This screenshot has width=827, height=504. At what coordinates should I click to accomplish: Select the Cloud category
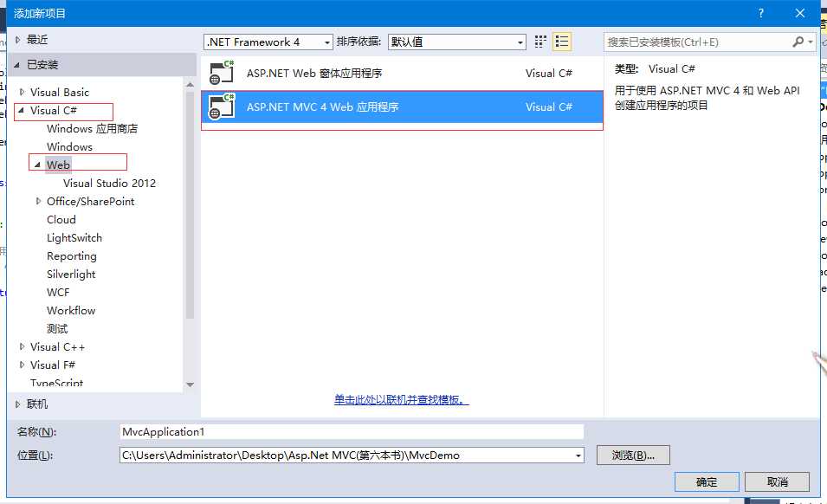(61, 220)
